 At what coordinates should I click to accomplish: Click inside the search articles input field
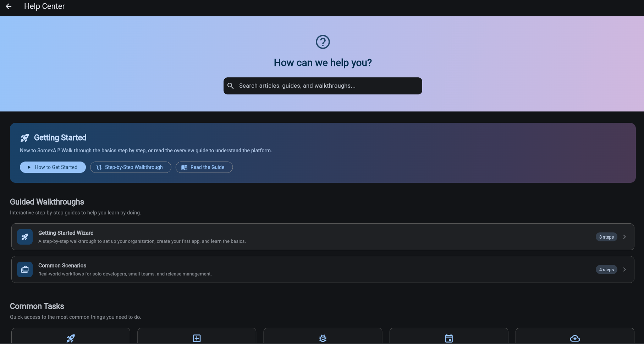(x=323, y=86)
